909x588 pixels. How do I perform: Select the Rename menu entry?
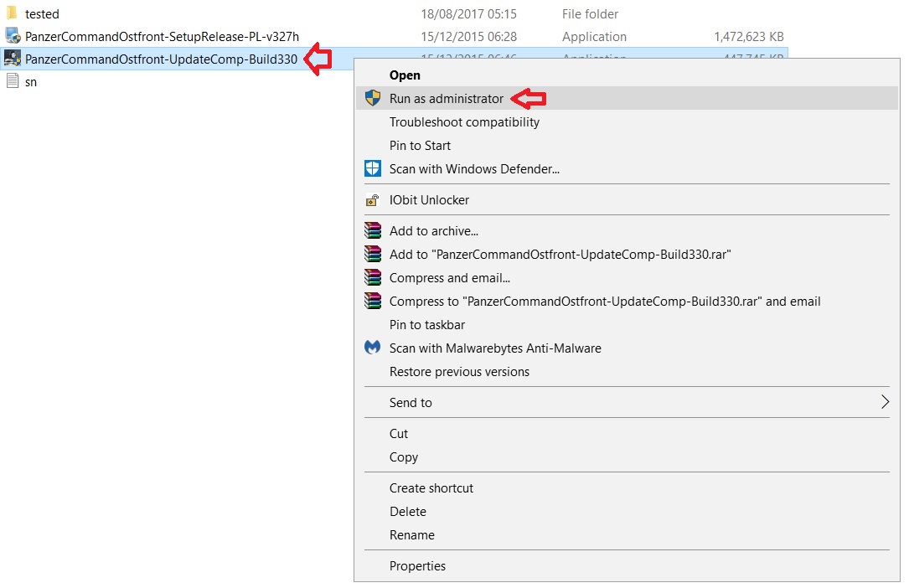click(411, 535)
